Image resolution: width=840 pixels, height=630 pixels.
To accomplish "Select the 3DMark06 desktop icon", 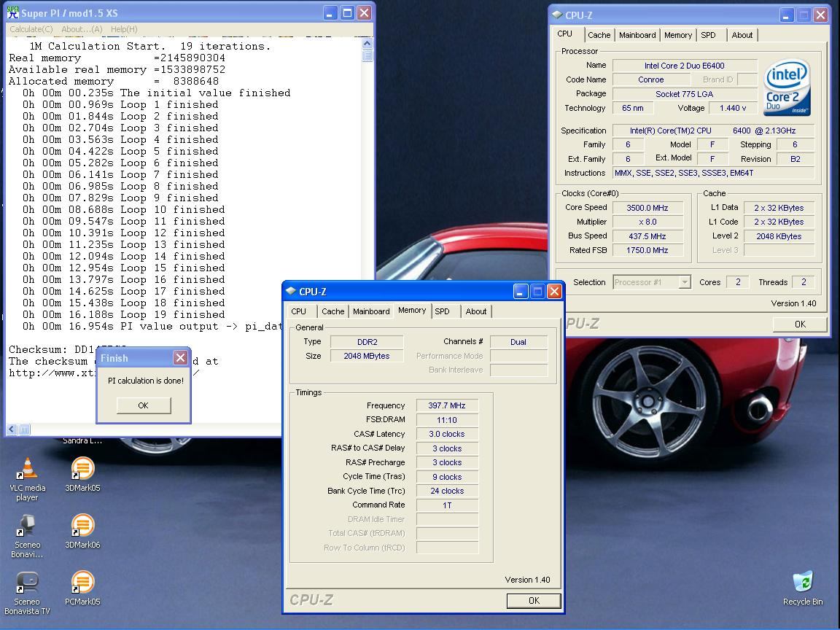I will tap(82, 532).
